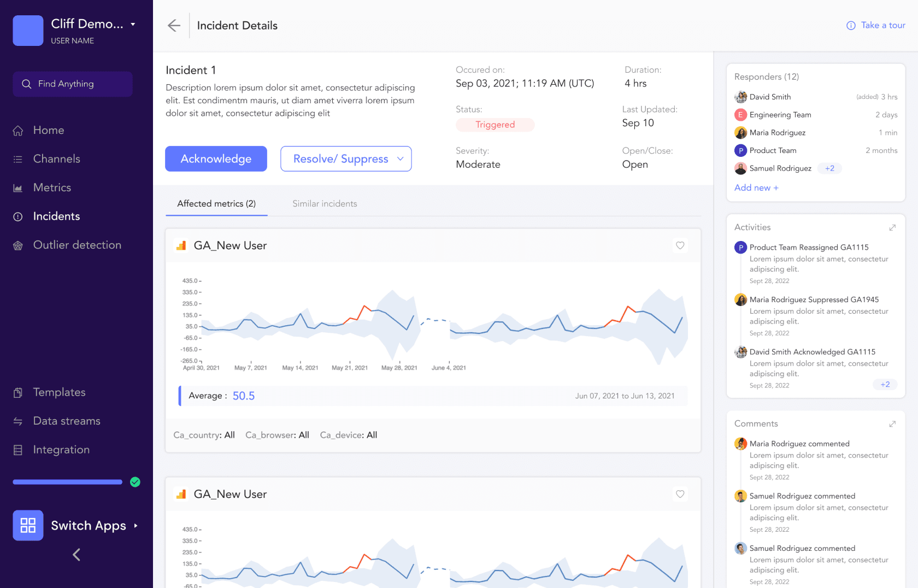Open Metrics in the sidebar

pyautogui.click(x=52, y=188)
